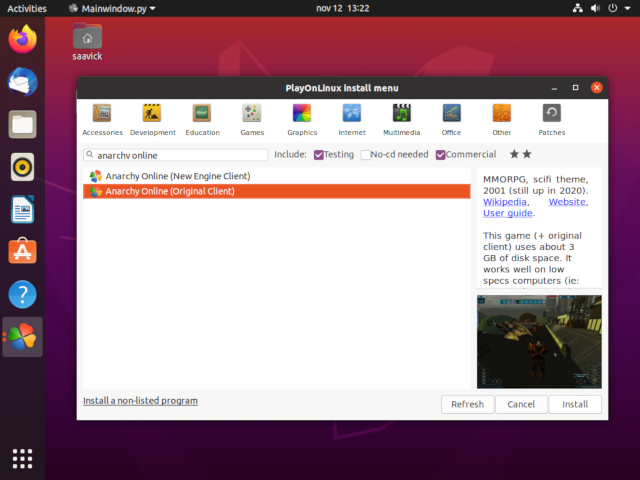Uncheck the Commercial checkbox
The width and height of the screenshot is (640, 480).
pos(440,155)
